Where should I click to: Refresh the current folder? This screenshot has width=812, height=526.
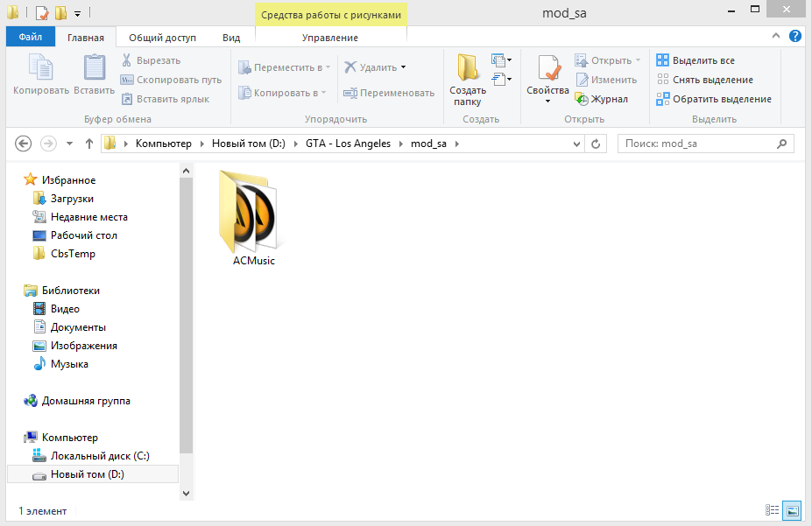tap(596, 144)
